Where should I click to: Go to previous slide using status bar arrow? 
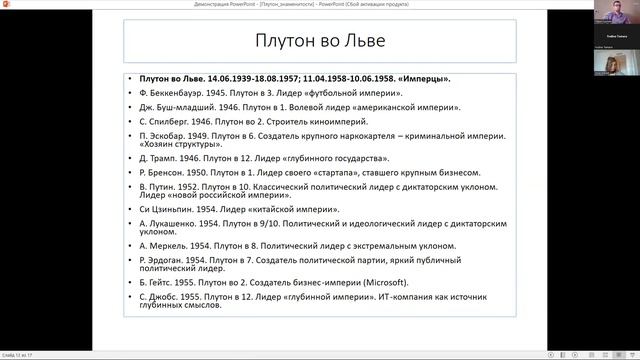[x=551, y=355]
